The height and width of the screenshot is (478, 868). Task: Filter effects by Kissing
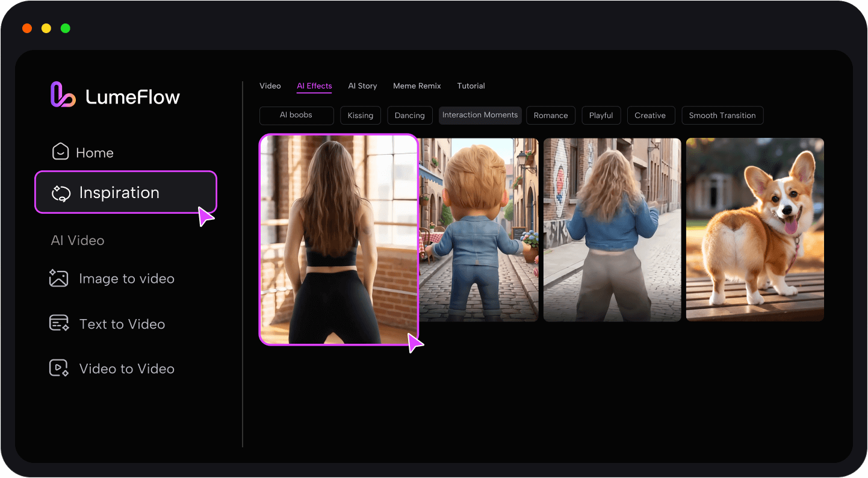coord(360,116)
